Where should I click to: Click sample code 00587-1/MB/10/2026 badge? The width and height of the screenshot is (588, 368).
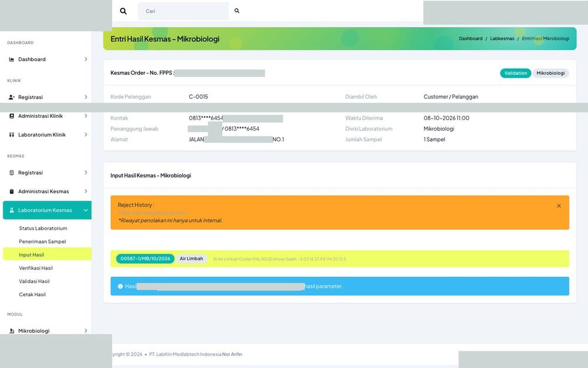click(x=145, y=258)
